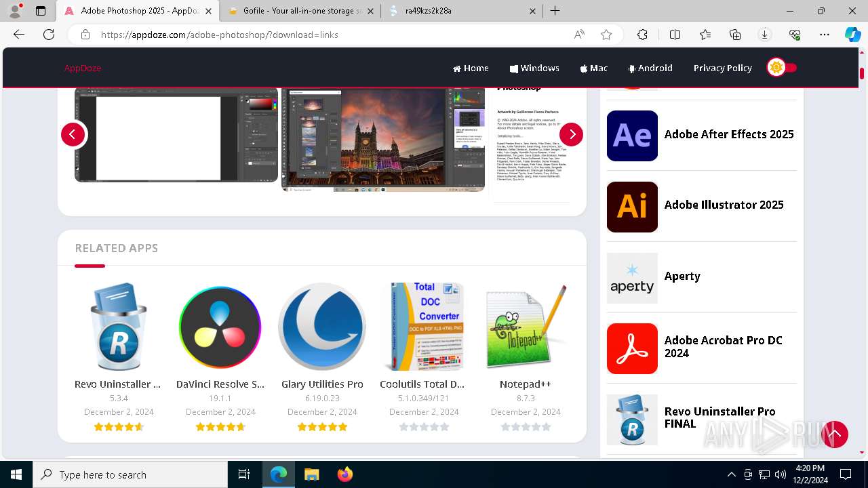Image resolution: width=868 pixels, height=488 pixels.
Task: Jump to top with red arrow button
Action: [x=835, y=434]
